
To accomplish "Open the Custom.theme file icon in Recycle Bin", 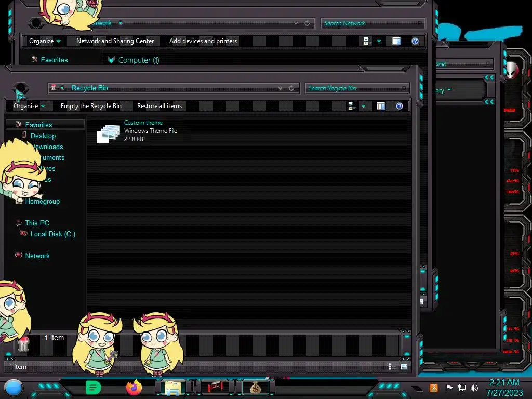I will 108,134.
